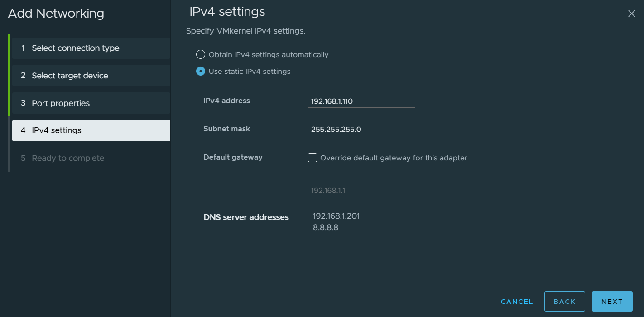Select Obtain IPv4 settings automatically radio

point(201,55)
